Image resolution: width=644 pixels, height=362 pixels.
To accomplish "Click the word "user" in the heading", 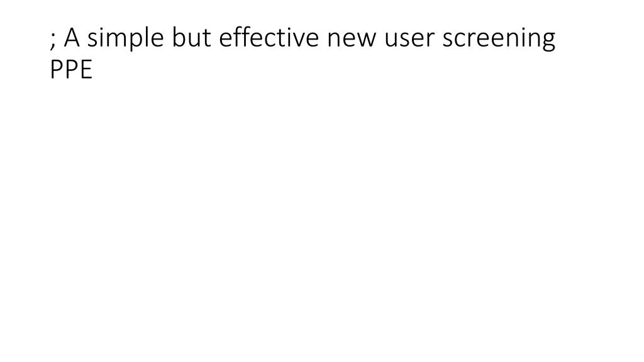I will point(409,40).
